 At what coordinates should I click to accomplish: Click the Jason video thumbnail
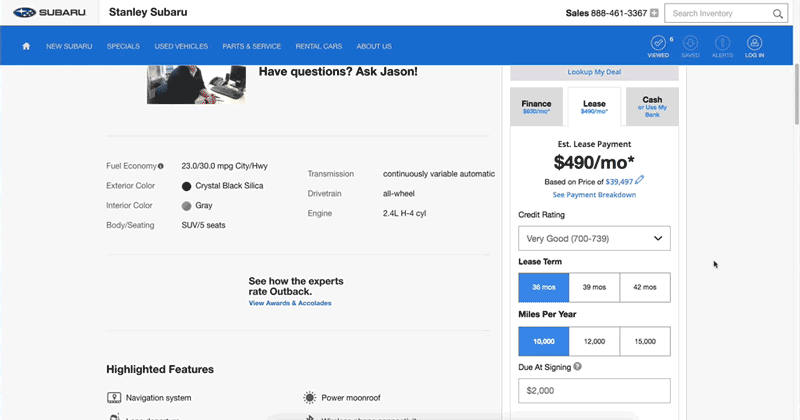pos(196,84)
